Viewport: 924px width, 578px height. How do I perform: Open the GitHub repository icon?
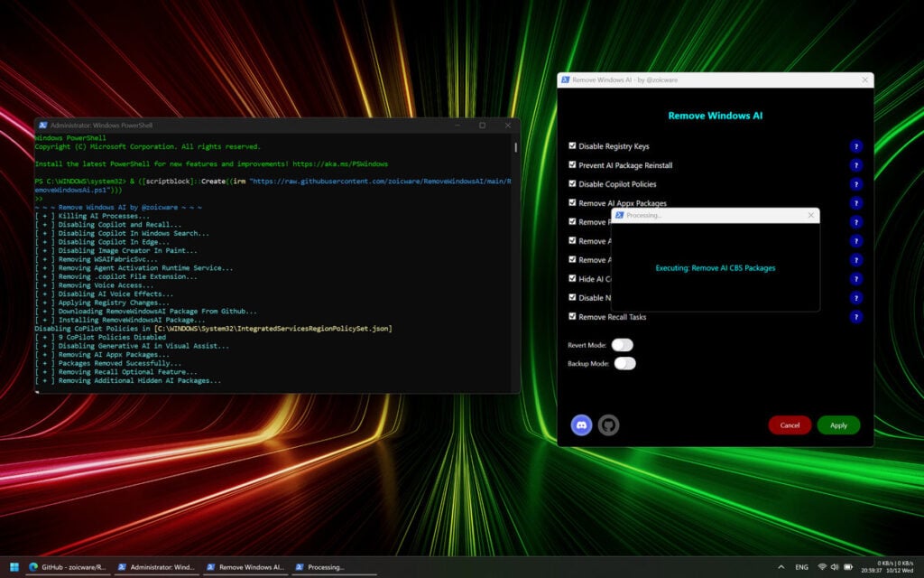coord(609,424)
